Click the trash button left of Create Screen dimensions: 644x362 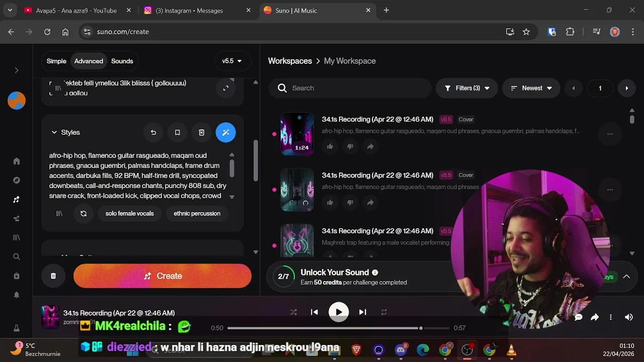coord(53,276)
